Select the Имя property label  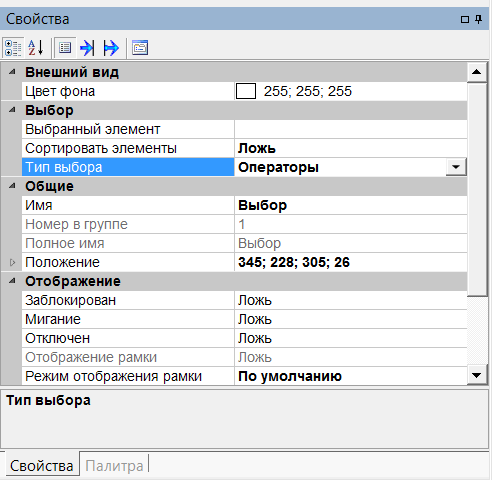click(x=128, y=205)
